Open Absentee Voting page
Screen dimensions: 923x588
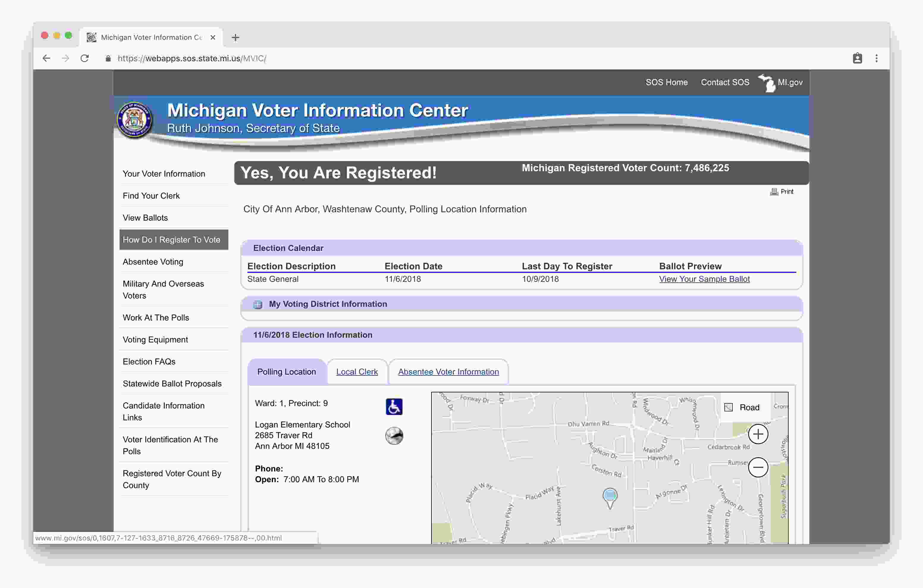[153, 262]
